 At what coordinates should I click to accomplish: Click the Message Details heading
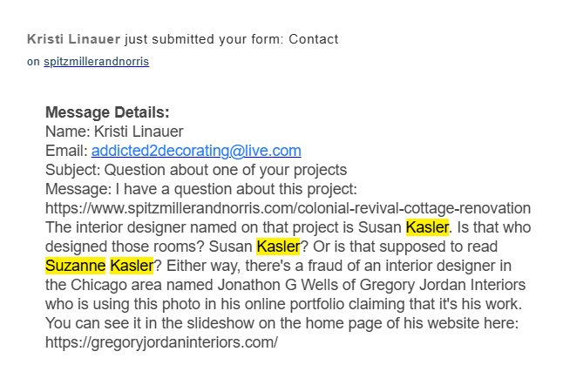(107, 112)
